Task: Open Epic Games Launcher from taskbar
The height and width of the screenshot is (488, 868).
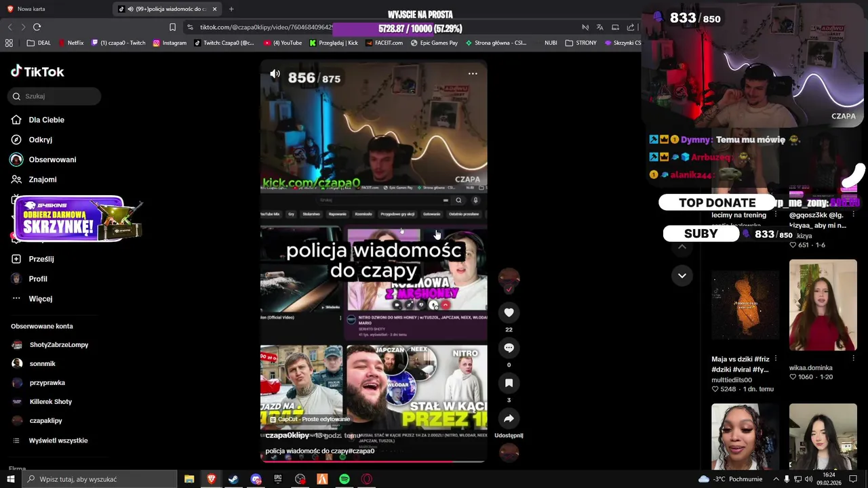Action: coord(278,479)
